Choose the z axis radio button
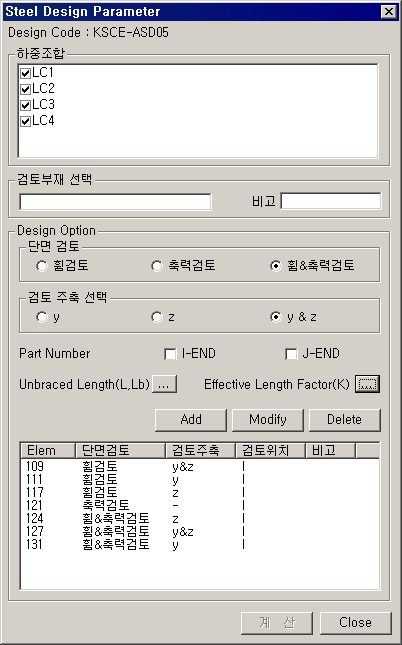 (156, 317)
